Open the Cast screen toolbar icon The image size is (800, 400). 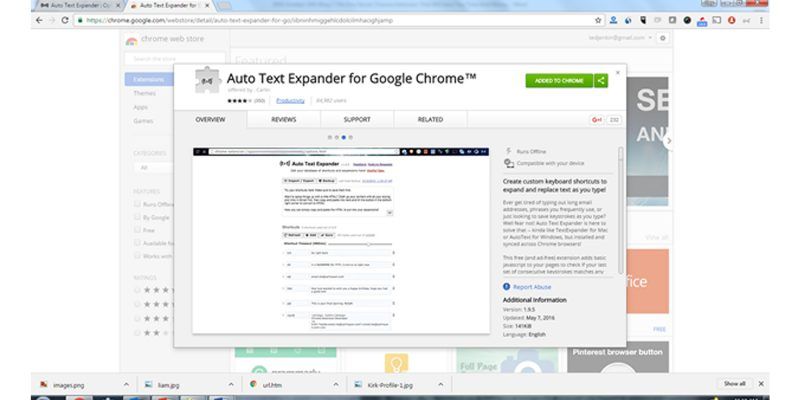click(x=717, y=20)
